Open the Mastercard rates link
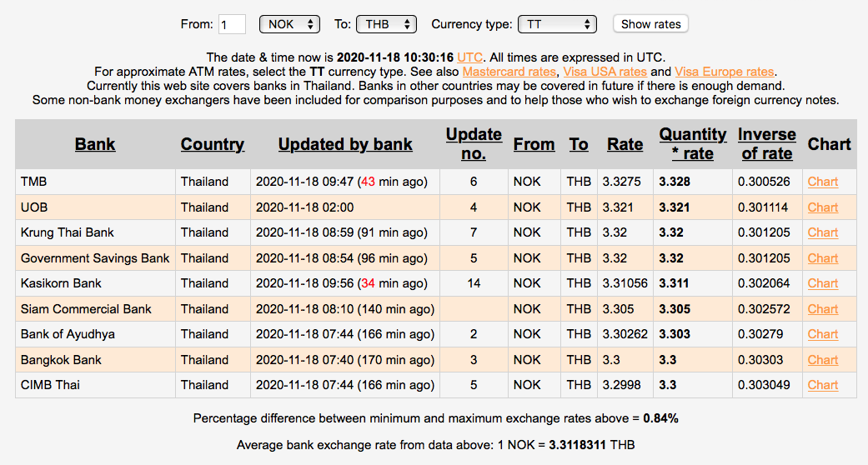Image resolution: width=868 pixels, height=465 pixels. pyautogui.click(x=509, y=72)
